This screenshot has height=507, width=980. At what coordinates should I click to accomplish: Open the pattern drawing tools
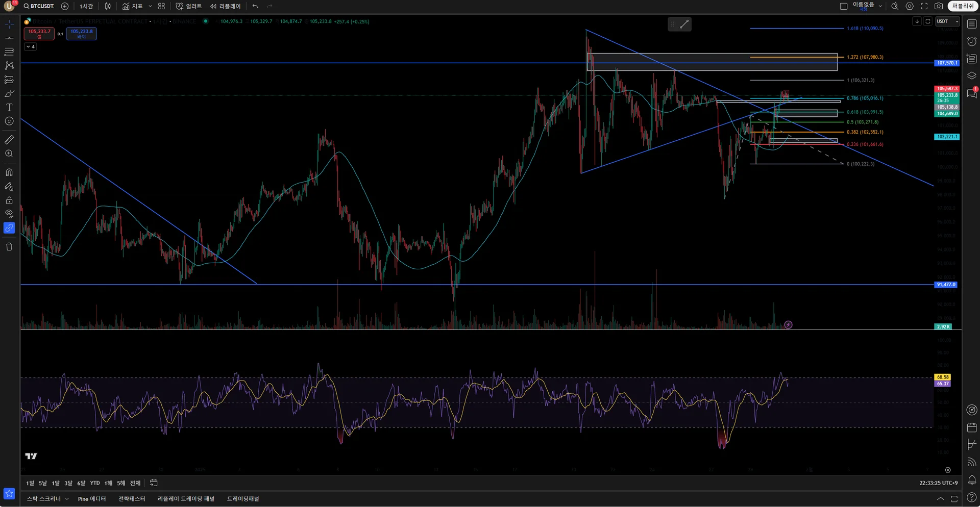[9, 65]
